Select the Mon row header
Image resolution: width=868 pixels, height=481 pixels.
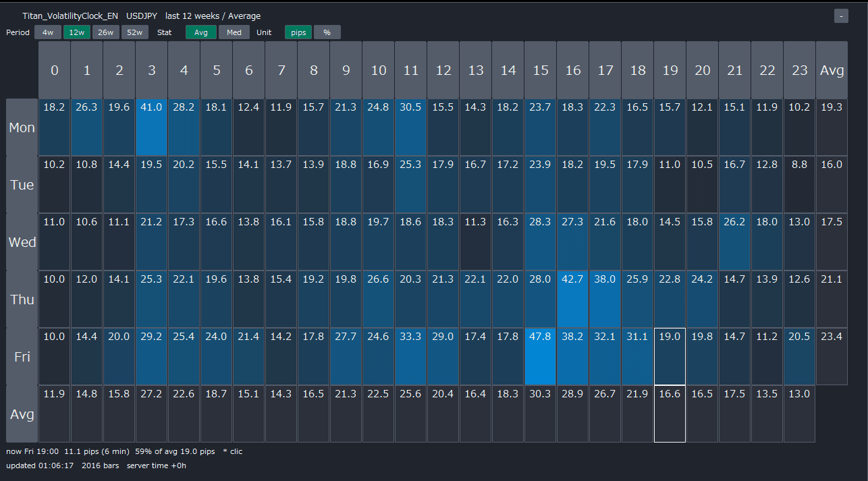tap(22, 128)
